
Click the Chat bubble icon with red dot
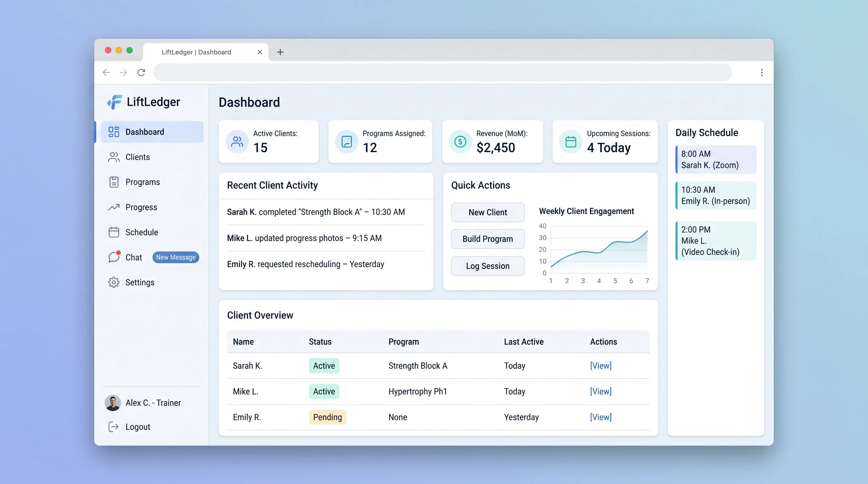(x=114, y=257)
